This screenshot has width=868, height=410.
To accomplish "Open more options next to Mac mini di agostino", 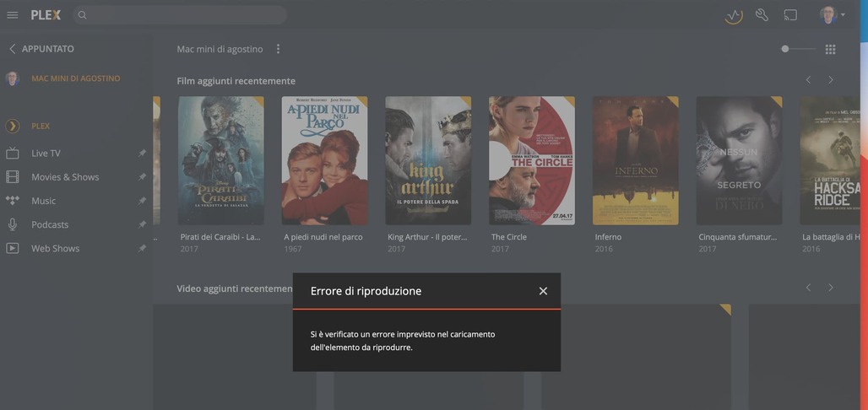I will click(278, 49).
